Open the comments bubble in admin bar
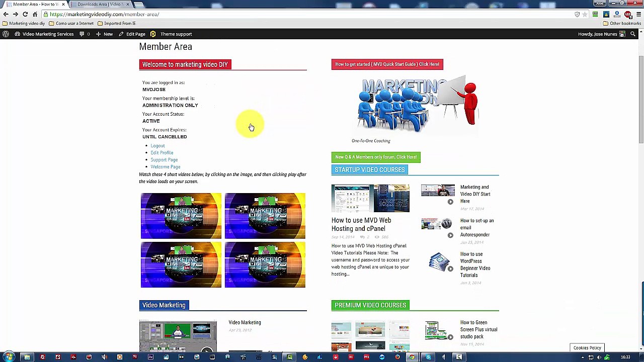This screenshot has height=362, width=644. coord(84,34)
